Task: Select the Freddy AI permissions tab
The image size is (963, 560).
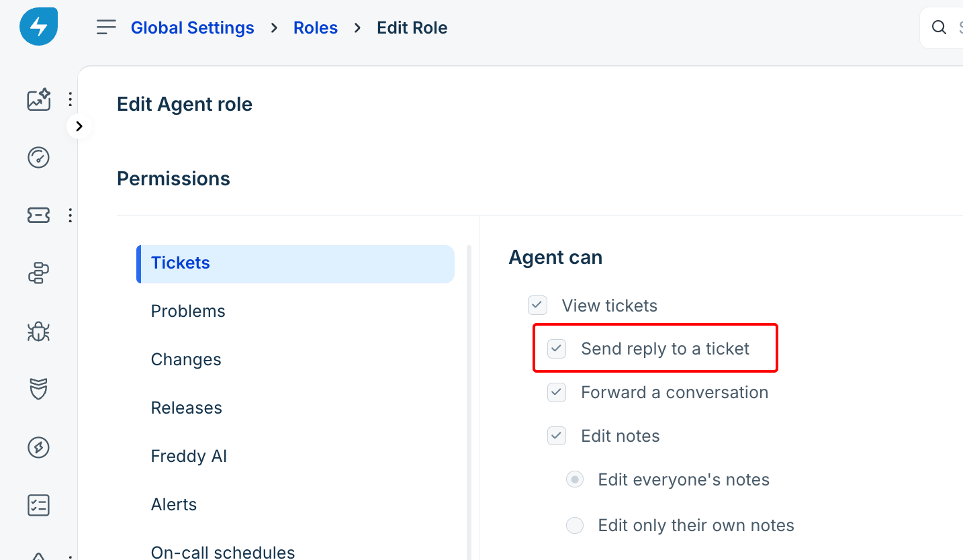Action: coord(189,456)
